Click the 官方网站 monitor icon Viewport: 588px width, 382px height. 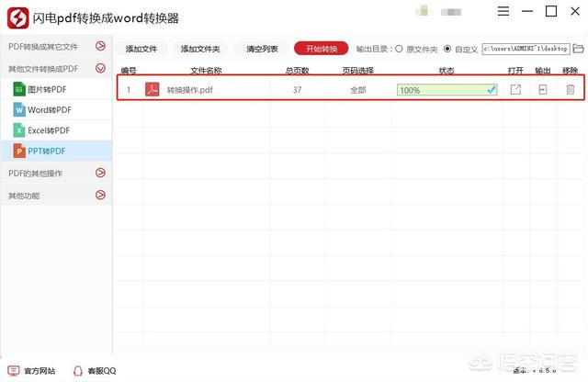click(x=14, y=371)
